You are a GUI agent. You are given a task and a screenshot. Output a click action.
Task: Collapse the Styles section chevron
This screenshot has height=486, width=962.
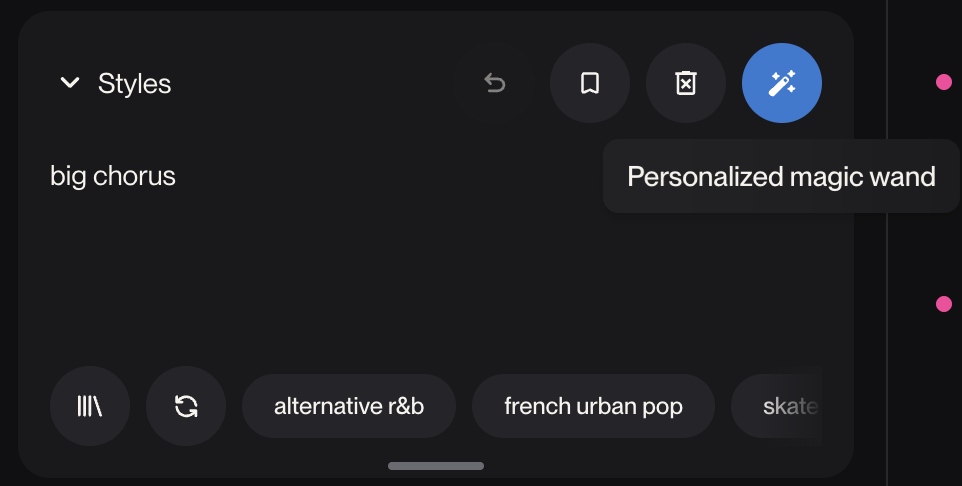pyautogui.click(x=70, y=83)
